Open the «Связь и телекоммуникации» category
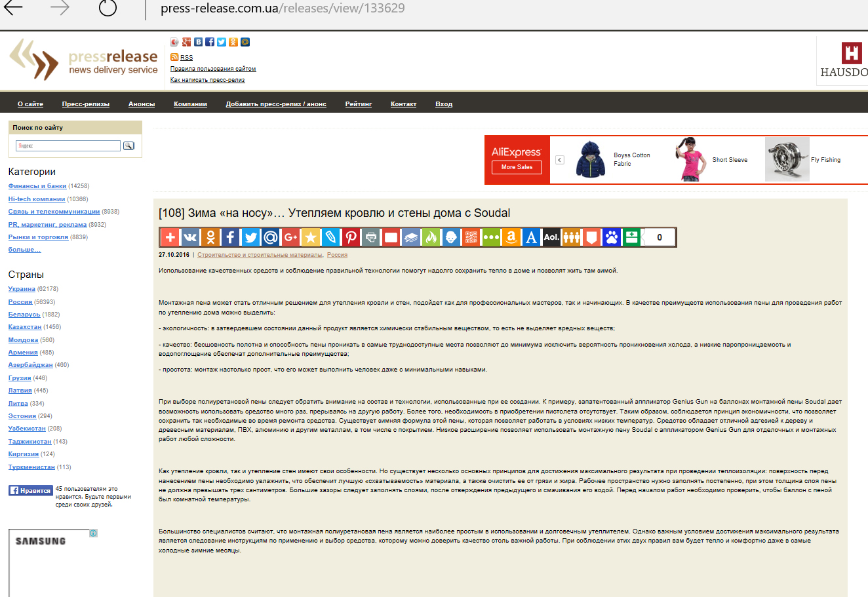 pyautogui.click(x=54, y=212)
